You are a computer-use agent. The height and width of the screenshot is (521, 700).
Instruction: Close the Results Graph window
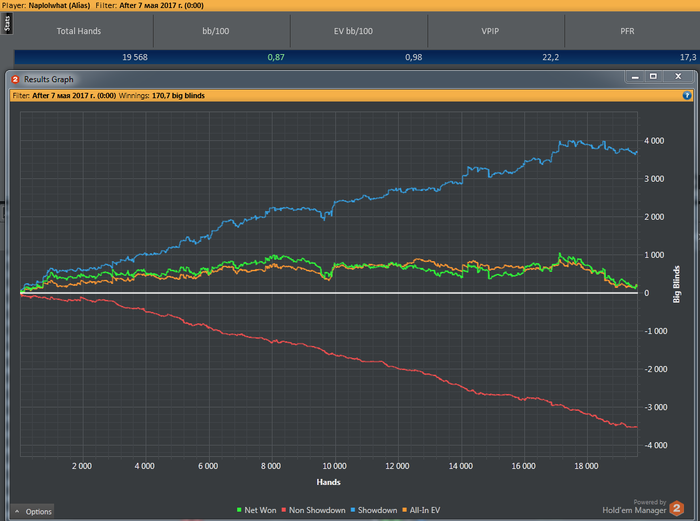click(678, 77)
